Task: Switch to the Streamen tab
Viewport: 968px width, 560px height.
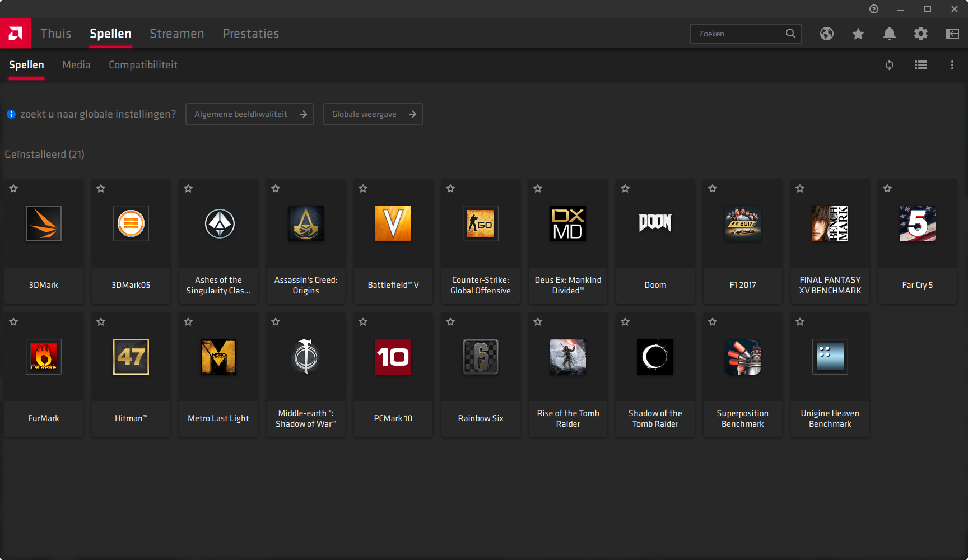Action: click(x=177, y=34)
